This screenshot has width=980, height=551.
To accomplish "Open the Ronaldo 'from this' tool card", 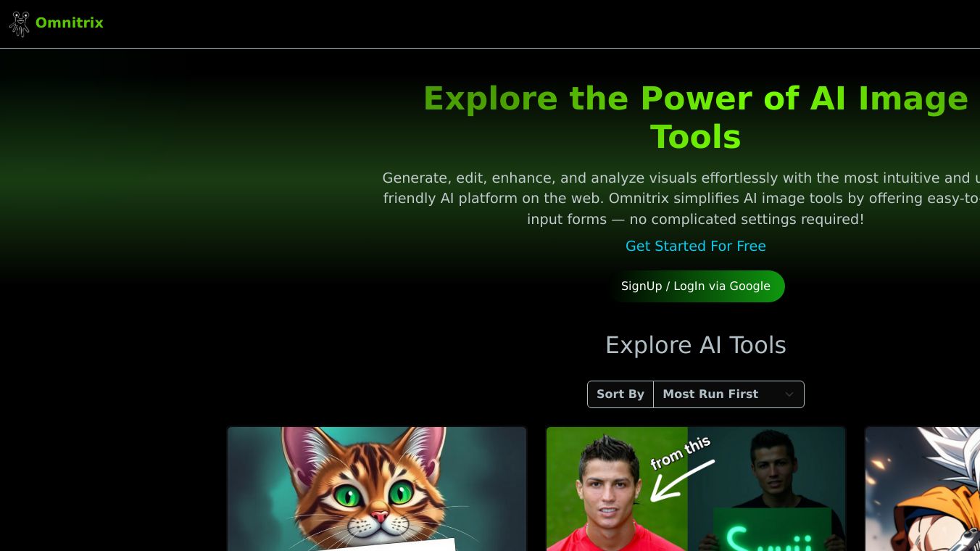I will [x=696, y=489].
